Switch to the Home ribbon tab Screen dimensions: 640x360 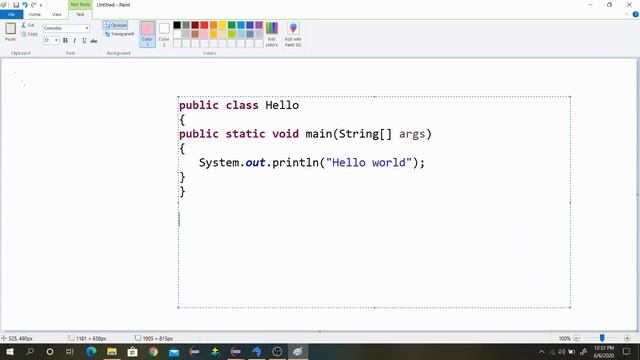pyautogui.click(x=35, y=15)
